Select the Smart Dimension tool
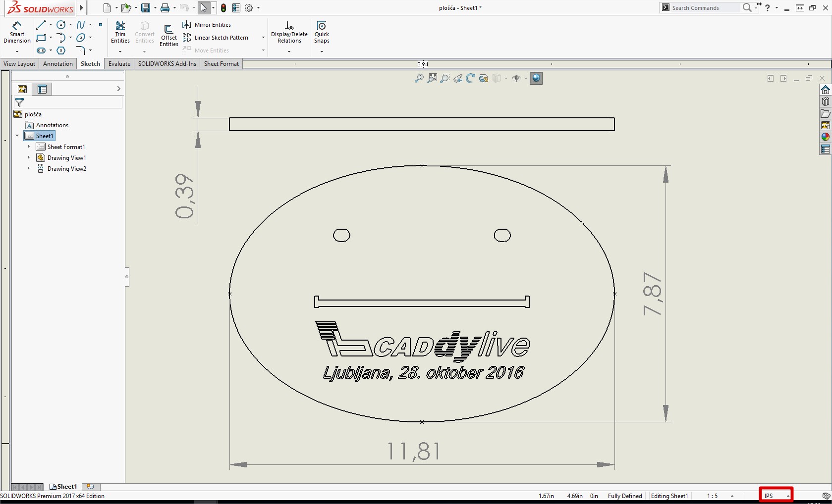This screenshot has height=504, width=832. pyautogui.click(x=17, y=32)
